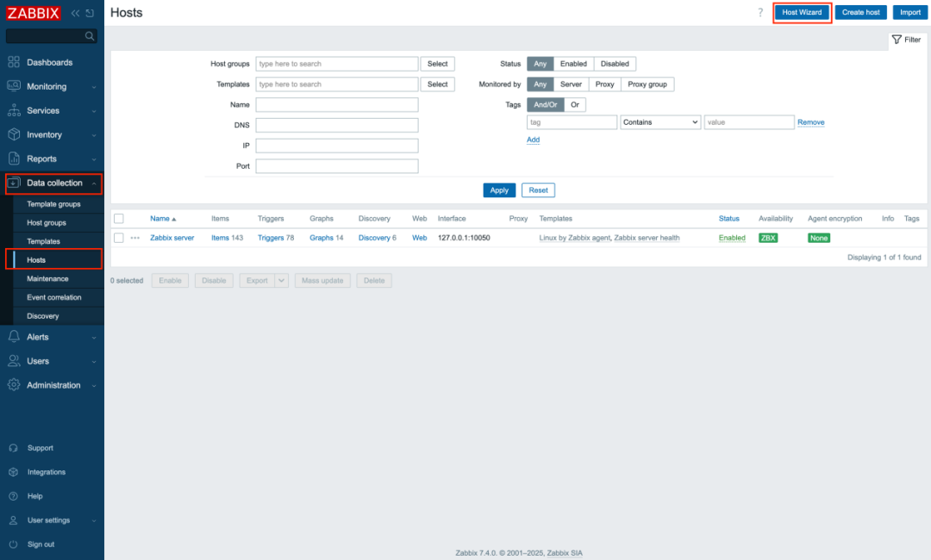
Task: Open the Zabbix server host link
Action: (x=172, y=238)
